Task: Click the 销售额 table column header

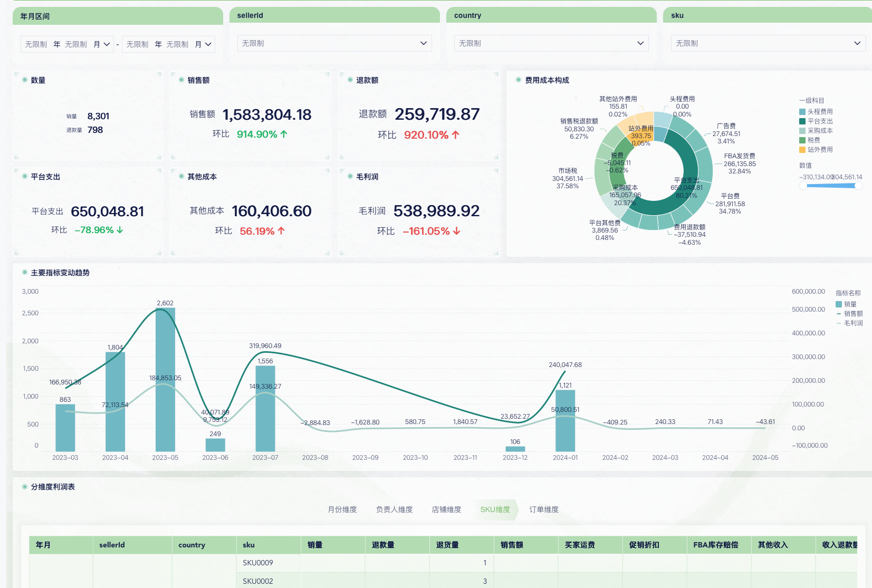Action: point(512,545)
